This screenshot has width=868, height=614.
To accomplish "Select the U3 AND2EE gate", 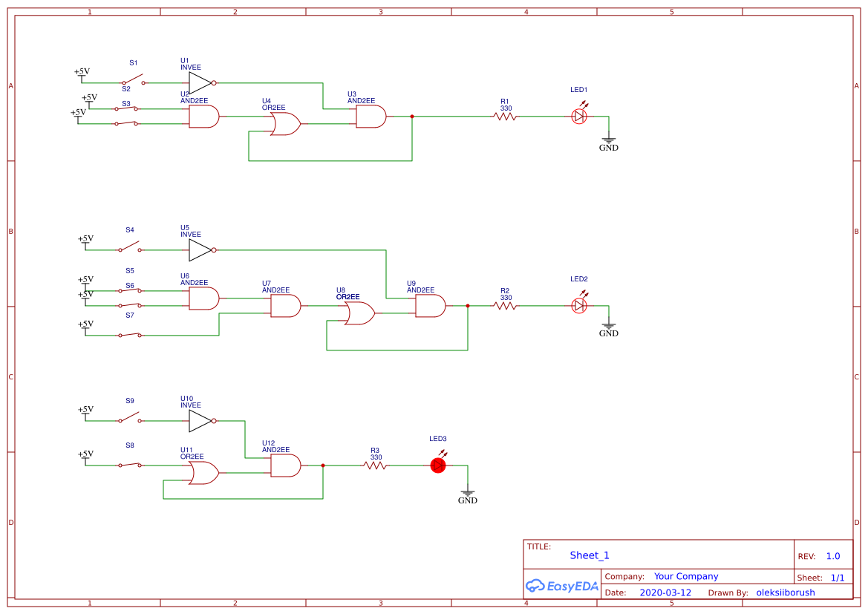I will coord(371,117).
